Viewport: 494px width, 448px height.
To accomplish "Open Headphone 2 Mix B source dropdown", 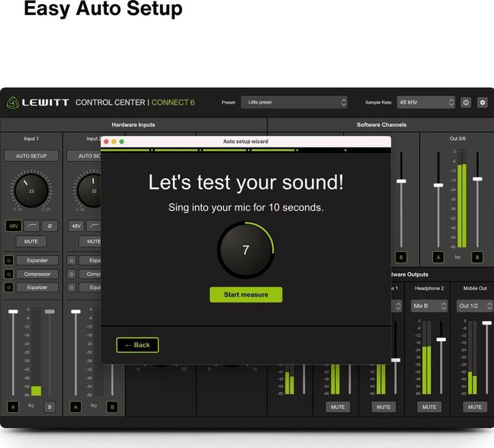I will 429,305.
